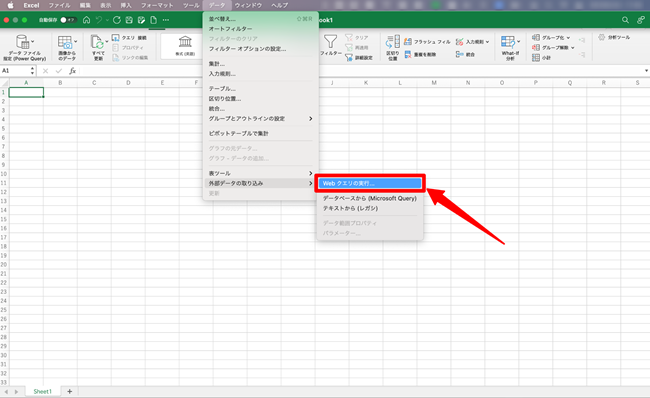Image resolution: width=650 pixels, height=398 pixels.
Task: Click the new blank document icon
Action: [x=153, y=20]
